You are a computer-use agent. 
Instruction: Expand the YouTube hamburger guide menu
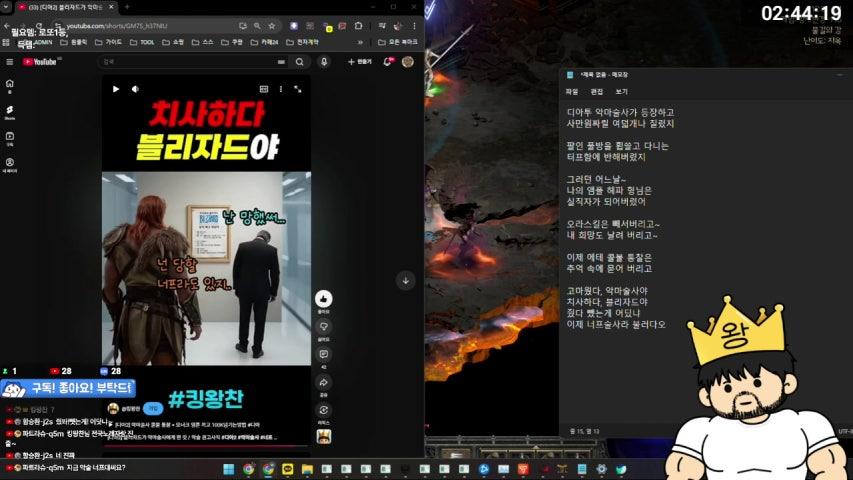[10, 62]
